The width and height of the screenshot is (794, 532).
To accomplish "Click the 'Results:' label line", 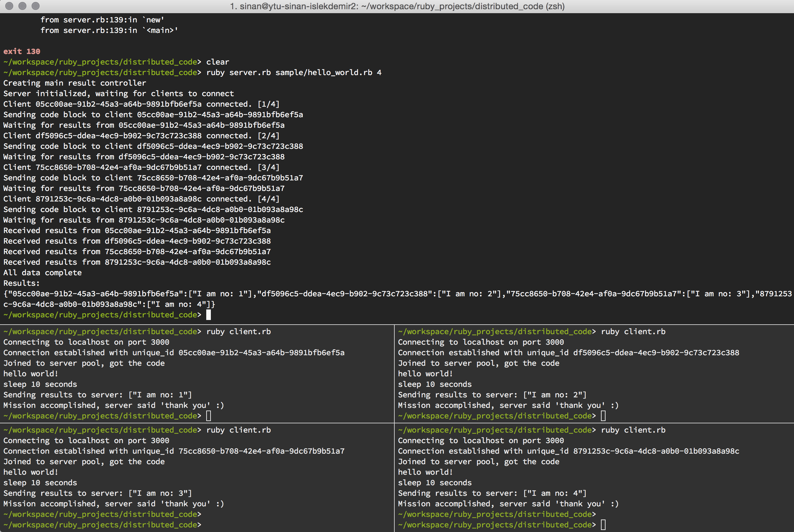I will click(x=21, y=283).
